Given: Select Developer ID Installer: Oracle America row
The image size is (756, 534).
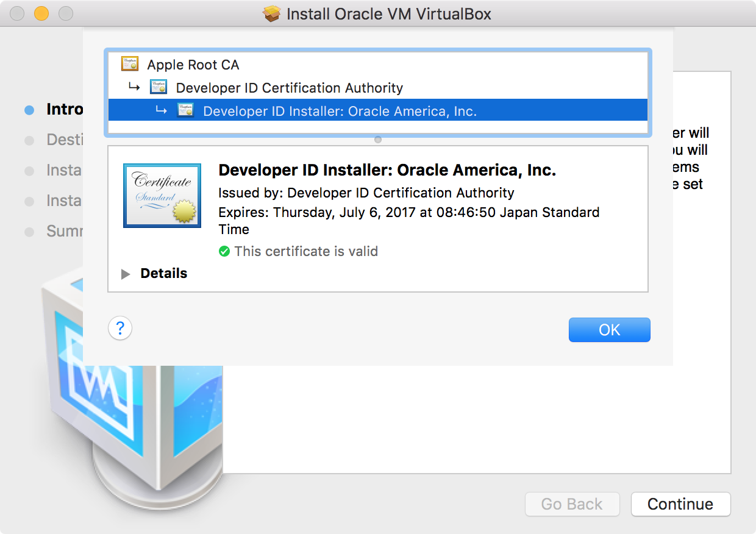Looking at the screenshot, I should click(x=378, y=110).
